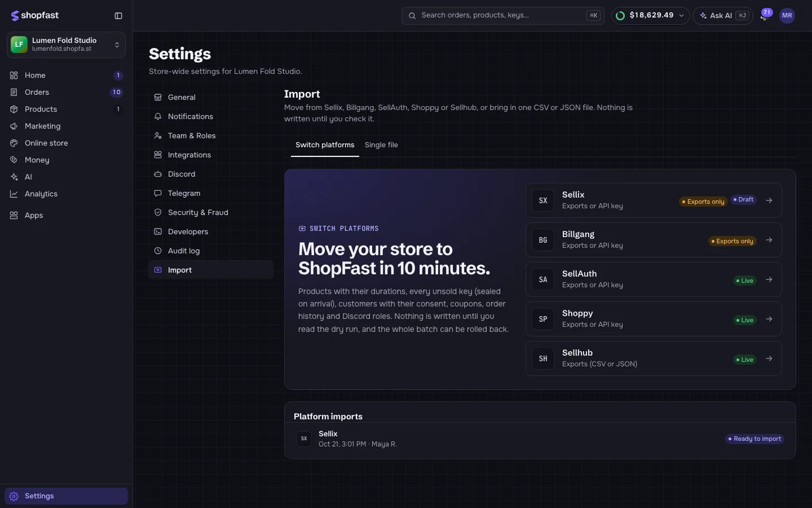The image size is (812, 508).
Task: Go to Security & Fraud settings
Action: click(211, 212)
